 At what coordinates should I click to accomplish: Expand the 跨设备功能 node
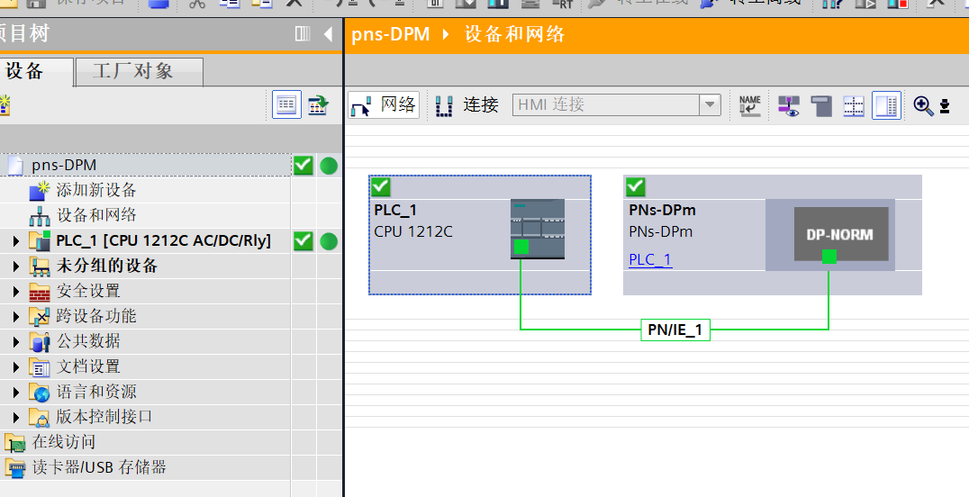coord(16,316)
